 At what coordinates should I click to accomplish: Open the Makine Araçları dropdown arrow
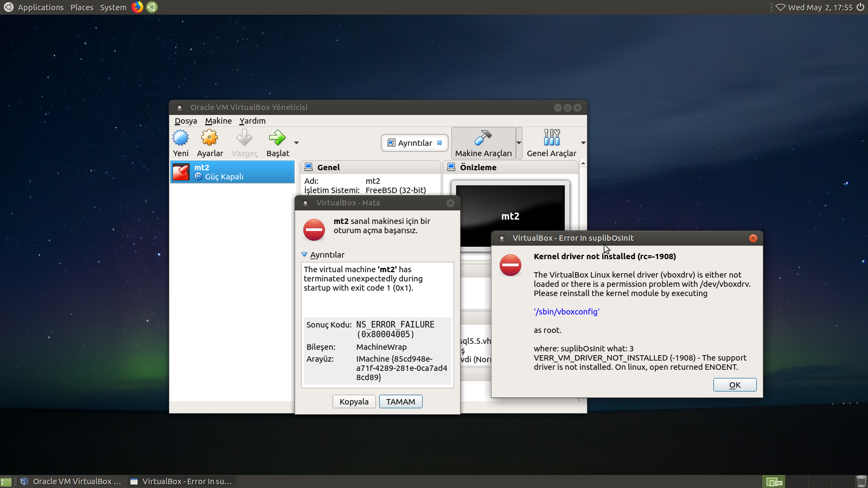[x=519, y=143]
